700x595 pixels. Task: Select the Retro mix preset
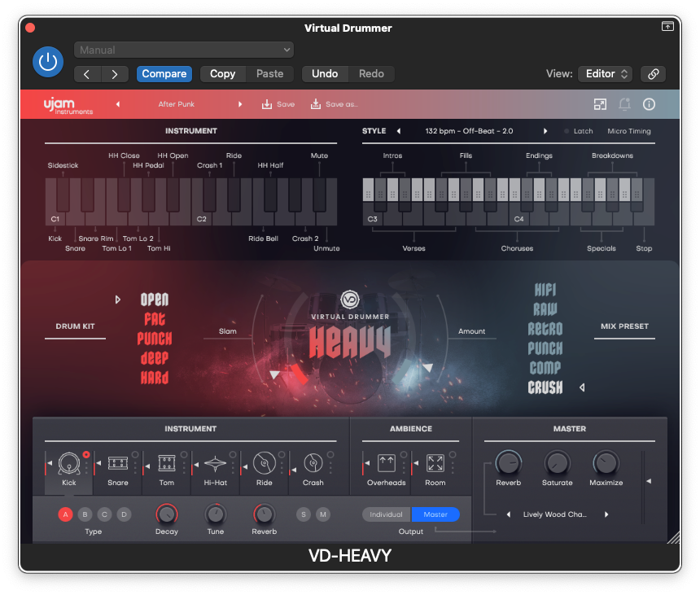click(545, 329)
